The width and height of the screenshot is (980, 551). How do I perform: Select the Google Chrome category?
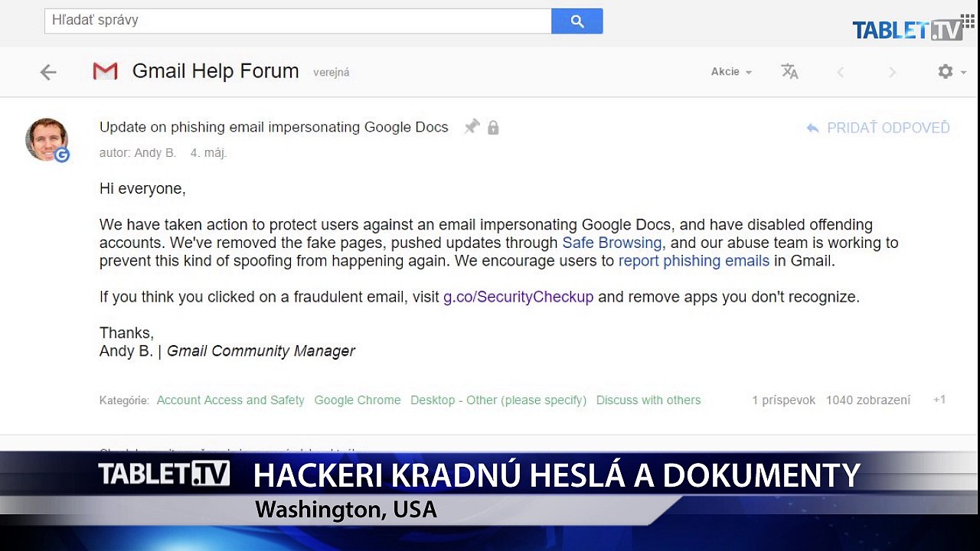[358, 400]
